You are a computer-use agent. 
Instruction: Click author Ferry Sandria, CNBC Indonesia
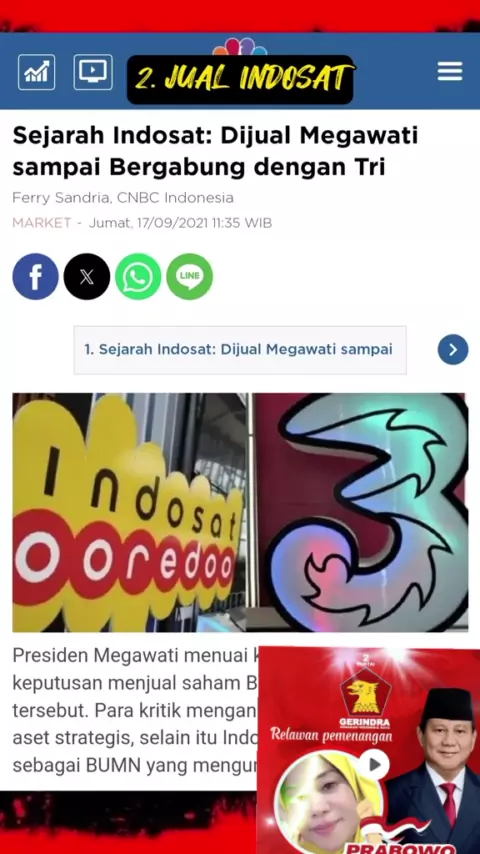pyautogui.click(x=123, y=198)
